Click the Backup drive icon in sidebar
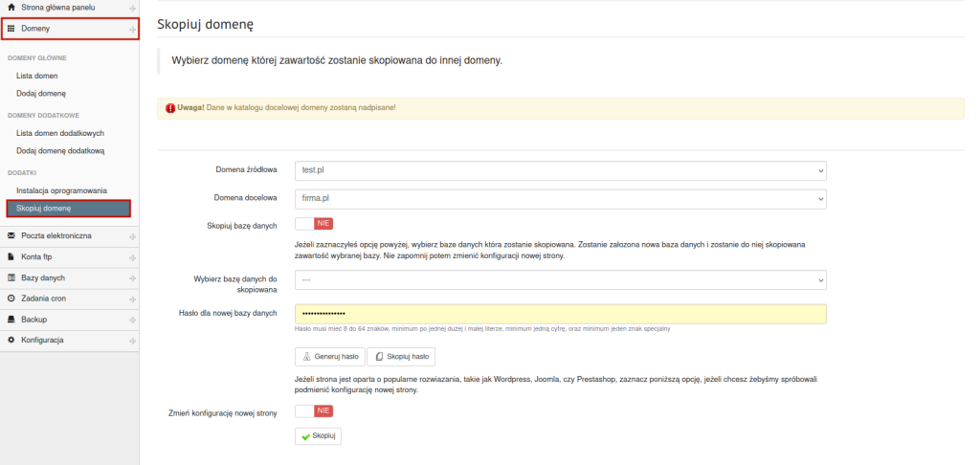Image resolution: width=980 pixels, height=465 pixels. tap(11, 320)
